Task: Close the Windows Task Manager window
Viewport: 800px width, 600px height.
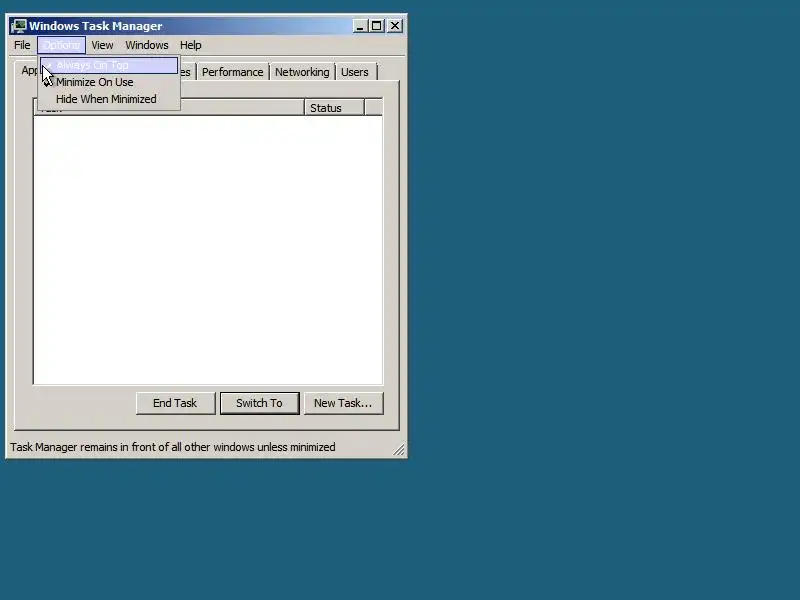Action: pyautogui.click(x=395, y=26)
